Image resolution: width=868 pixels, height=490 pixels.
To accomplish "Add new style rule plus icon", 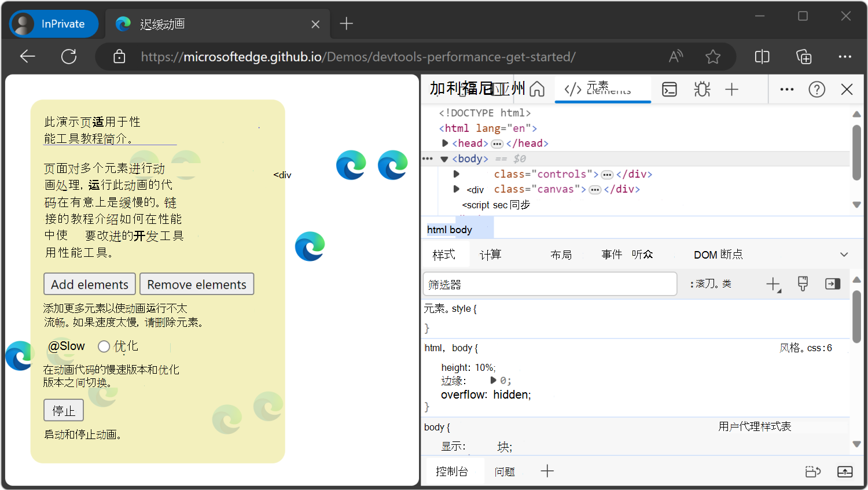I will tap(773, 284).
